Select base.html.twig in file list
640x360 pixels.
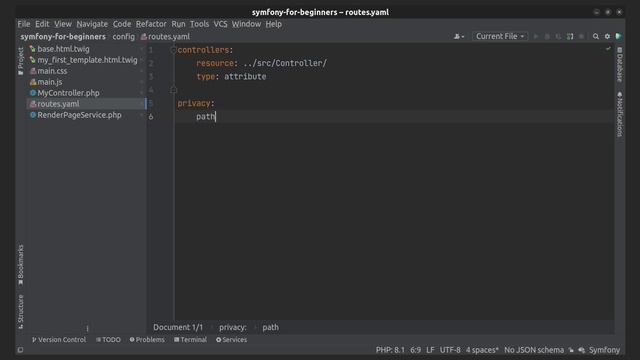pos(63,49)
